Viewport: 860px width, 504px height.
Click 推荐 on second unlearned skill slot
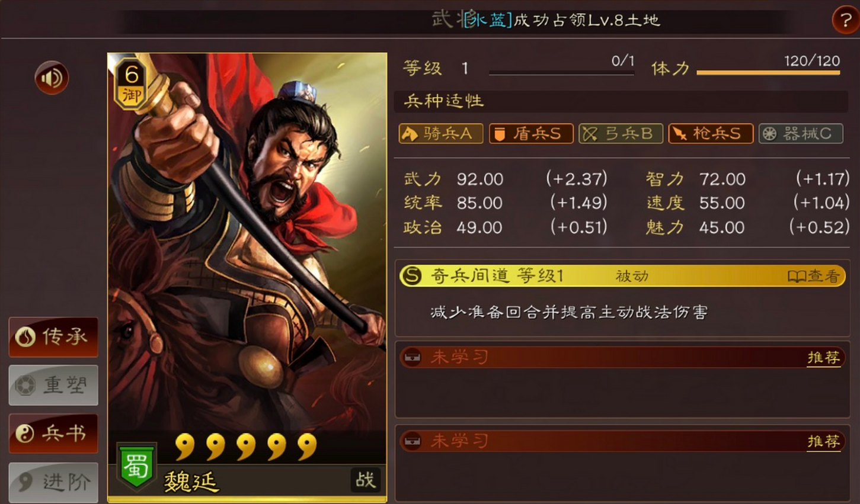pos(824,441)
